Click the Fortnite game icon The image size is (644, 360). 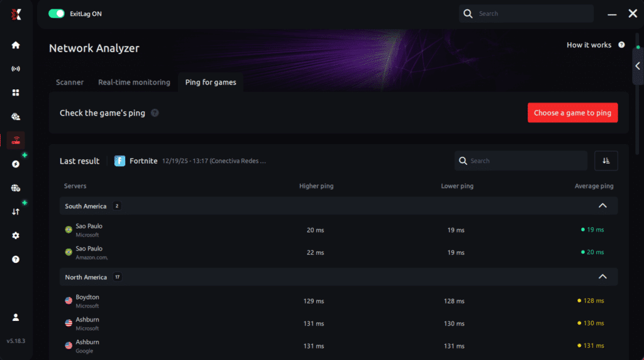119,160
